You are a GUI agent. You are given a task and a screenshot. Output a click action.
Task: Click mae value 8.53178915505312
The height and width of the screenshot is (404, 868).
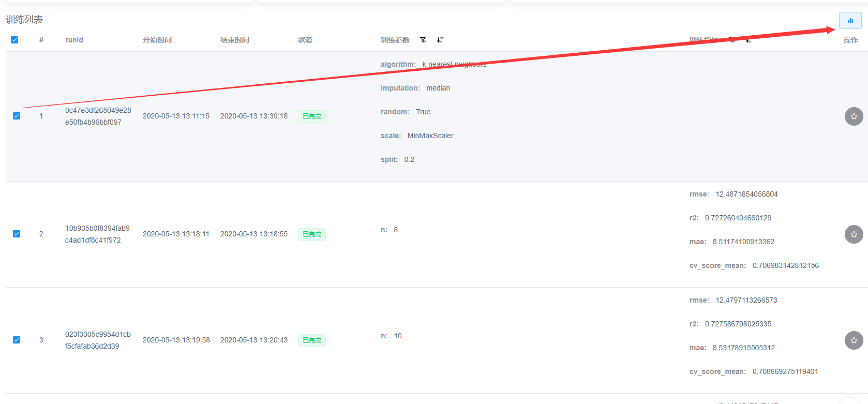pos(744,348)
